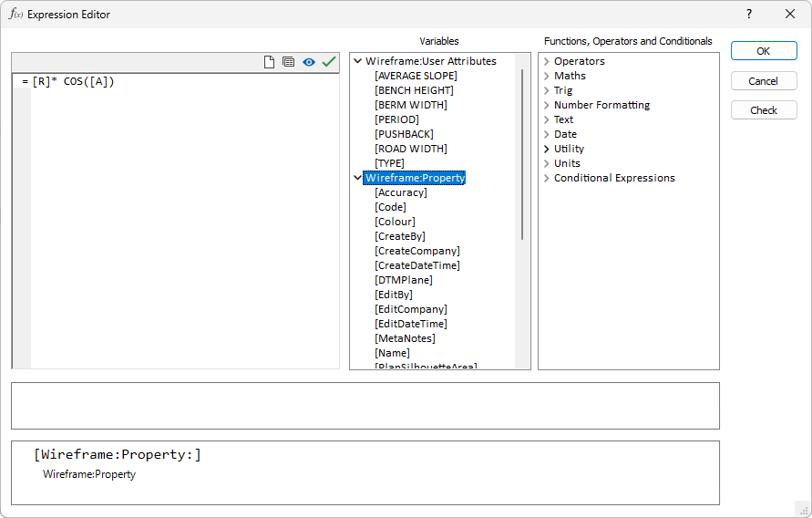Expand the Conditional Expressions group

[x=547, y=178]
